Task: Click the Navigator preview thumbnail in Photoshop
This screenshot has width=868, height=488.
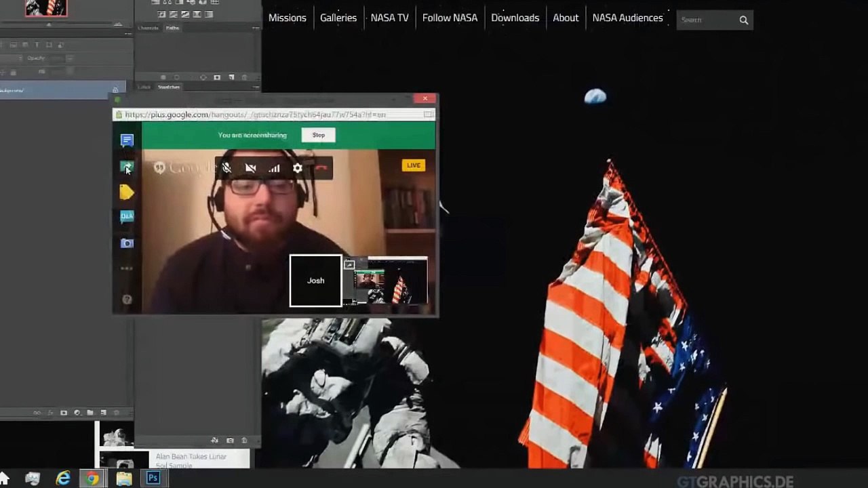Action: pos(46,7)
